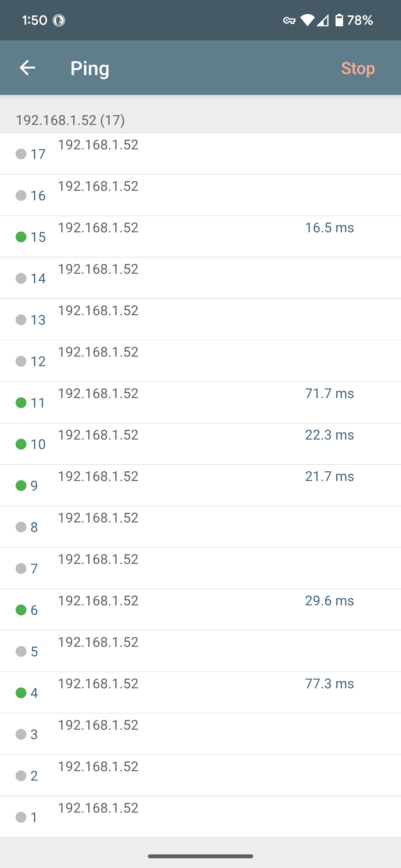The image size is (401, 868).
Task: Tap the green dot for ping 15
Action: coord(21,236)
